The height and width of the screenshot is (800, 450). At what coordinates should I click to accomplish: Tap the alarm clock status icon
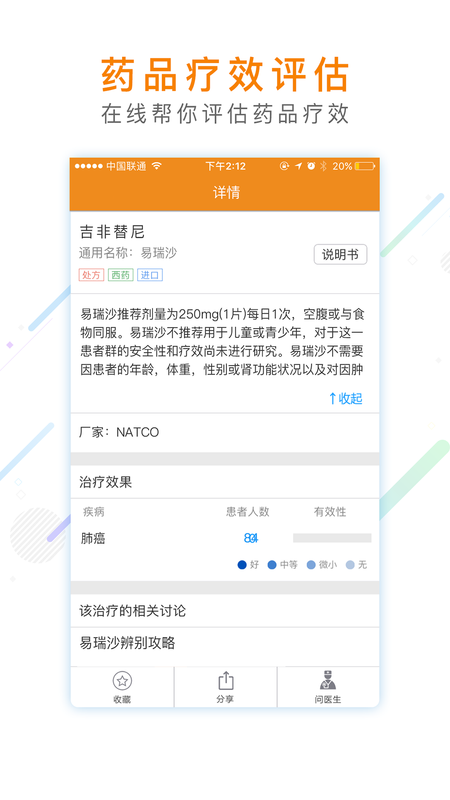311,166
